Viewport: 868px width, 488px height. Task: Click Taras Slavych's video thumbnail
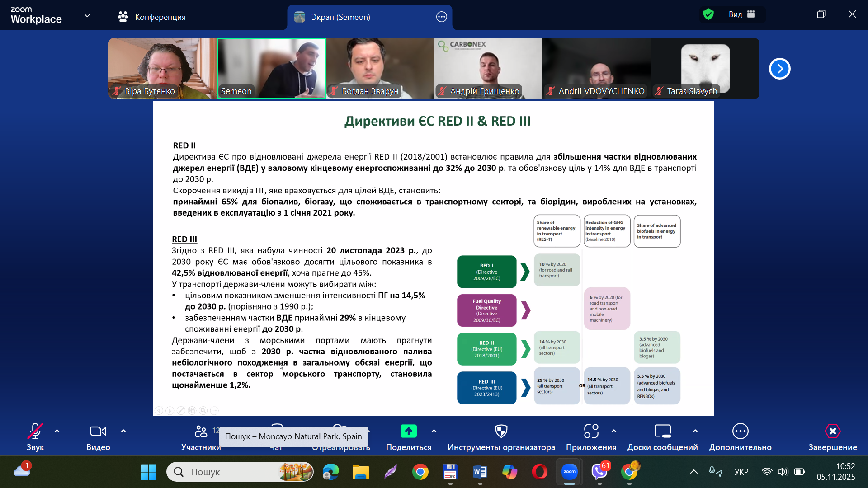tap(705, 68)
